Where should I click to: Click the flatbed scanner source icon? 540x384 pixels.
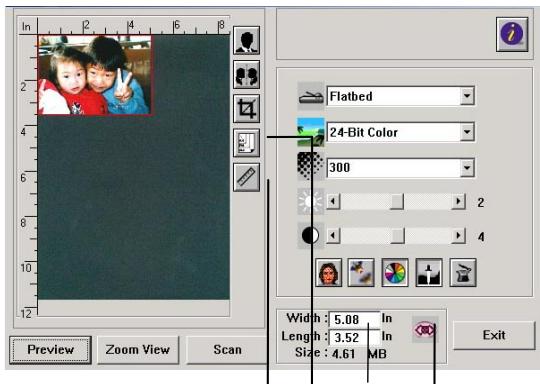point(311,96)
